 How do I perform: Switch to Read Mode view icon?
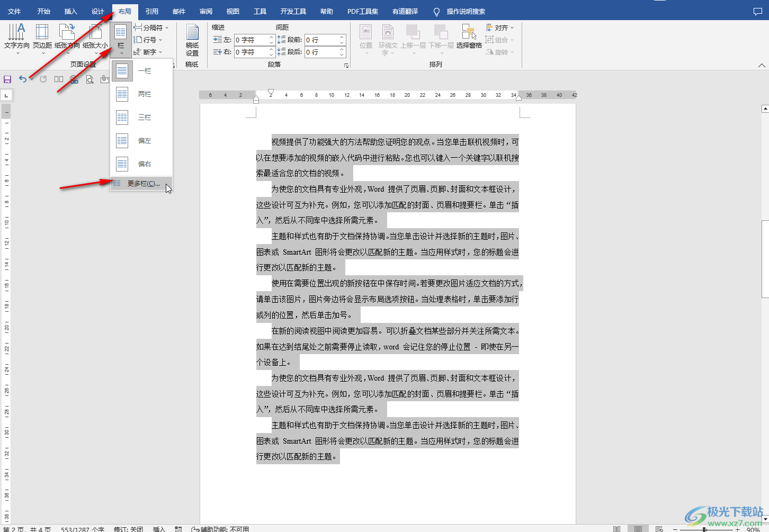(616, 529)
